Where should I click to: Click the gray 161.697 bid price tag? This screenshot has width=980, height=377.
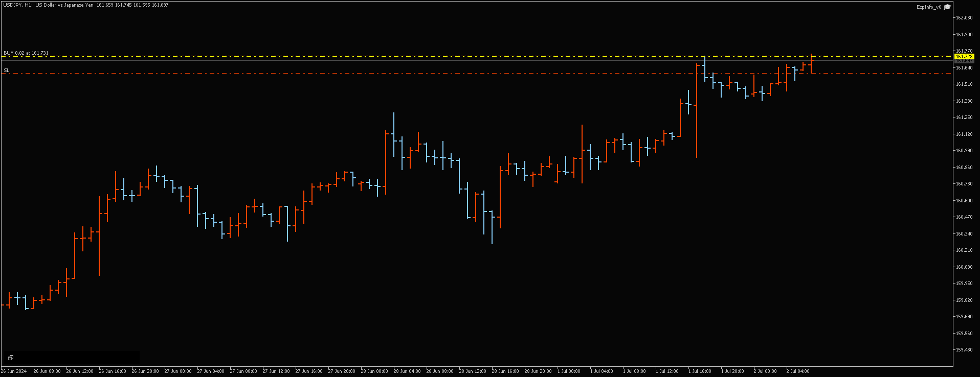point(964,61)
